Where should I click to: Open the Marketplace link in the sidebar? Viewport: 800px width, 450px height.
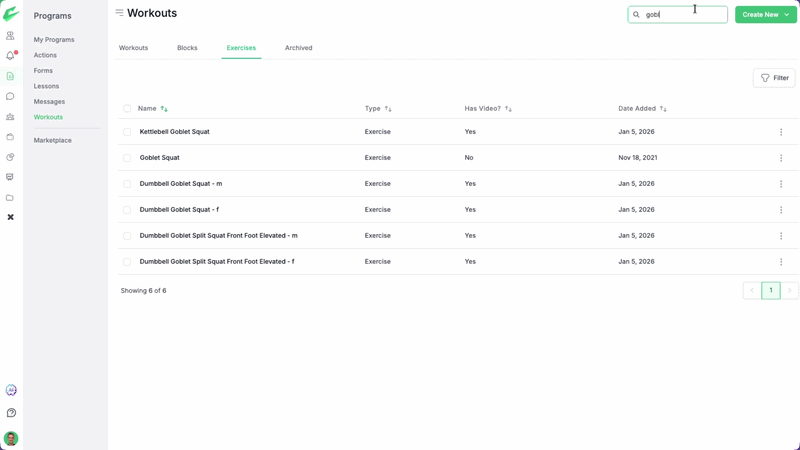(52, 140)
